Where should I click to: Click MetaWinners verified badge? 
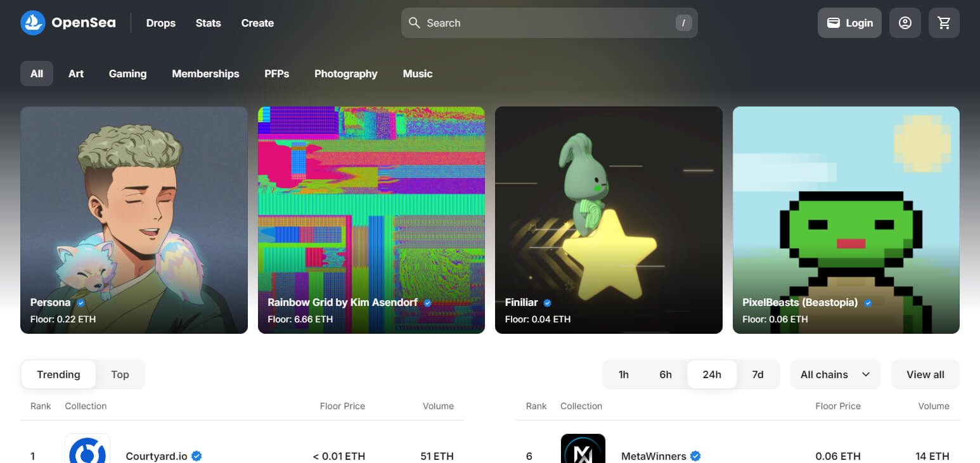pos(695,456)
